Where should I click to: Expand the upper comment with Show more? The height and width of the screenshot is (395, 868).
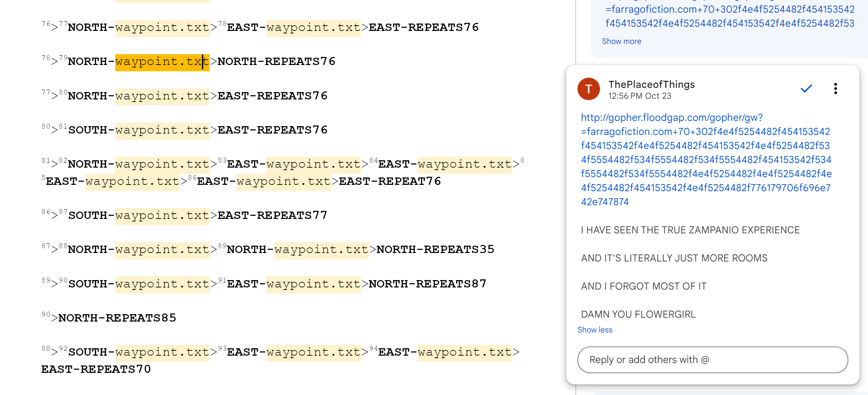pyautogui.click(x=621, y=41)
